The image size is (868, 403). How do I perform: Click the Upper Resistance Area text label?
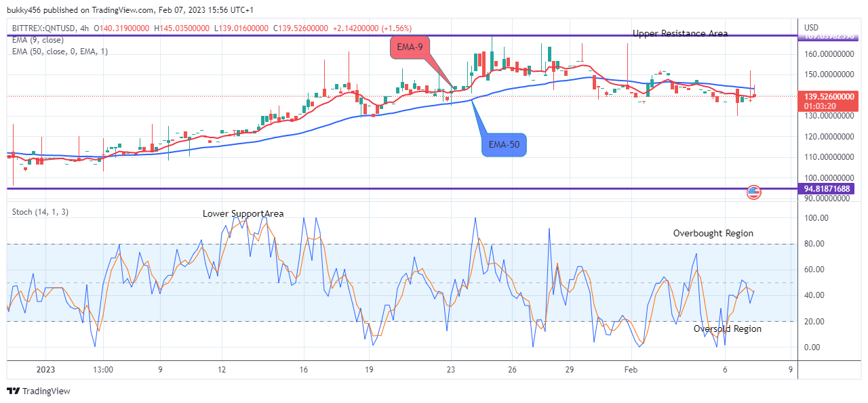(680, 33)
